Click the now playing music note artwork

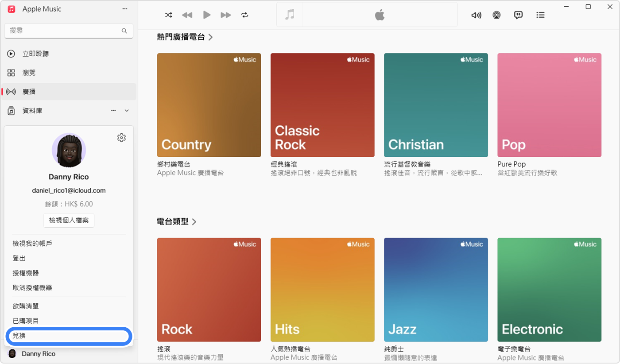click(290, 15)
